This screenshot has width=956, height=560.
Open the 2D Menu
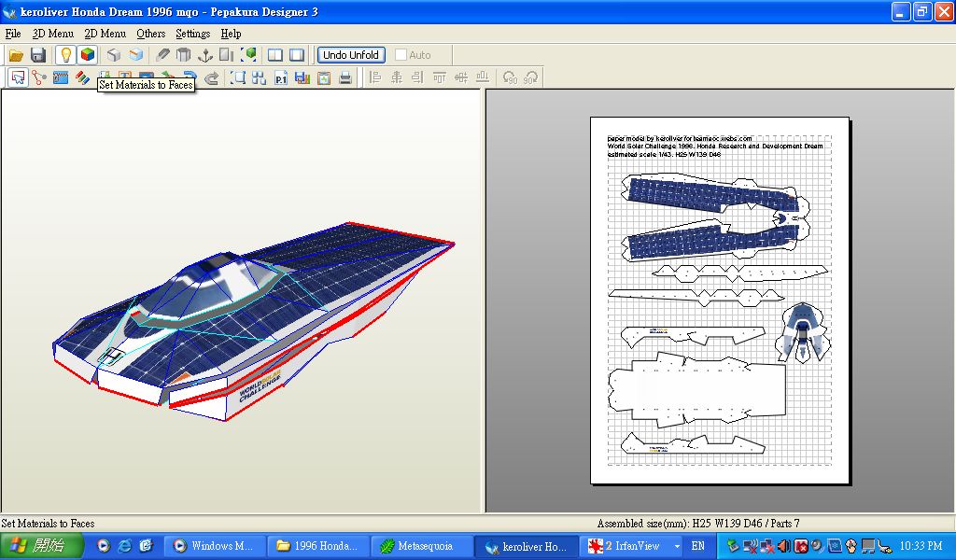(105, 34)
